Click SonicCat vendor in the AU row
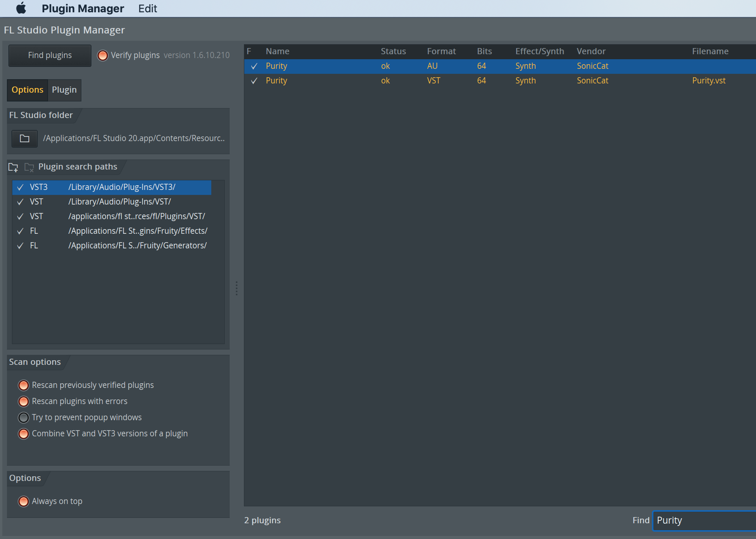Viewport: 756px width, 539px height. pyautogui.click(x=592, y=66)
